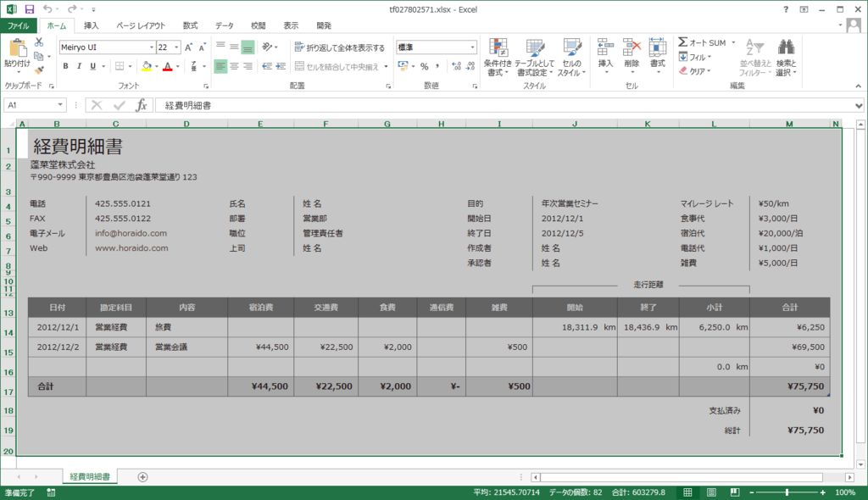This screenshot has width=868, height=500.
Task: Switch to the Formulas (数式) tab
Action: (190, 25)
